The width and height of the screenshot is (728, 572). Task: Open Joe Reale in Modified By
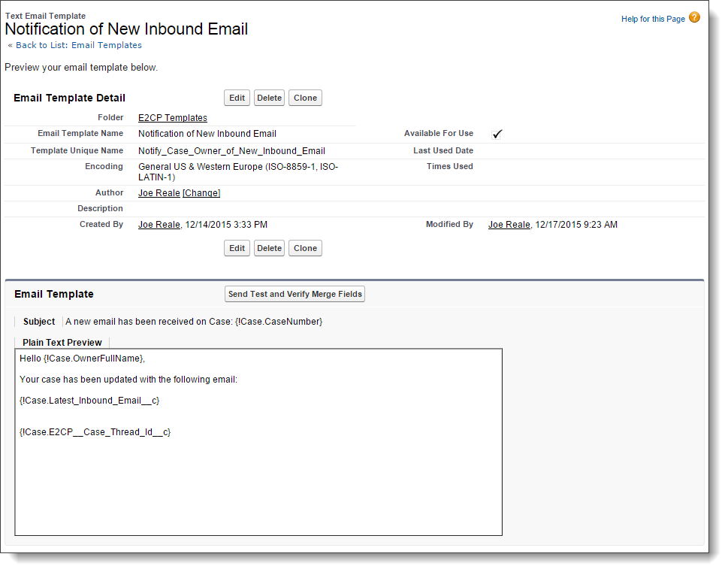pyautogui.click(x=509, y=225)
